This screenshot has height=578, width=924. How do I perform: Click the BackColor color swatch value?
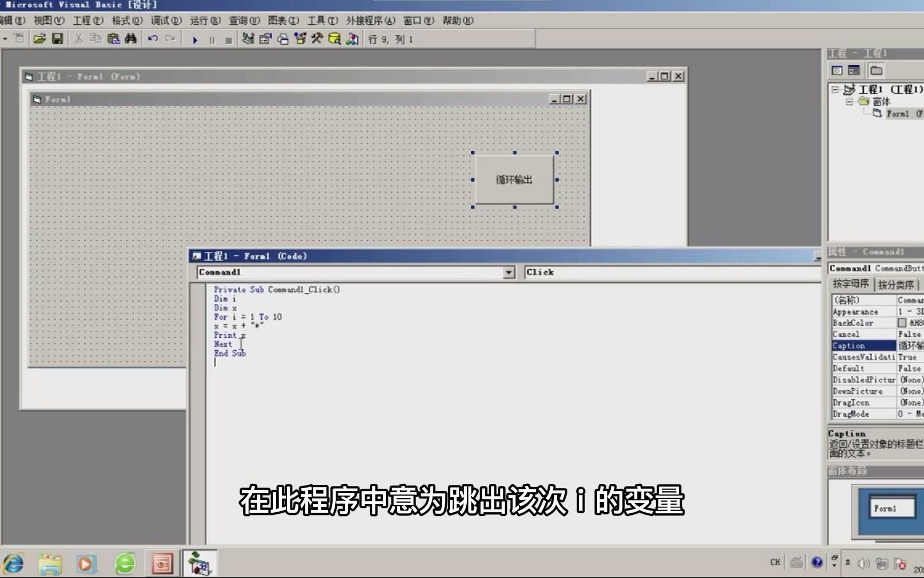pos(902,323)
